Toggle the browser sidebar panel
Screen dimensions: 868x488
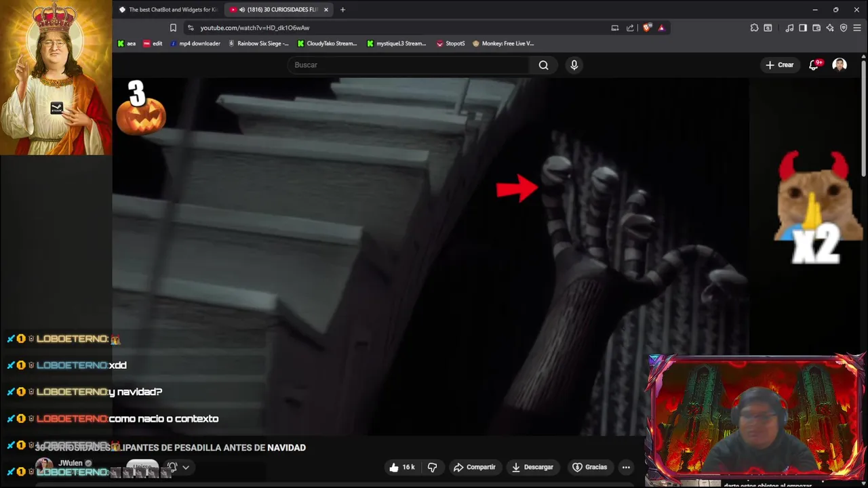pos(803,28)
